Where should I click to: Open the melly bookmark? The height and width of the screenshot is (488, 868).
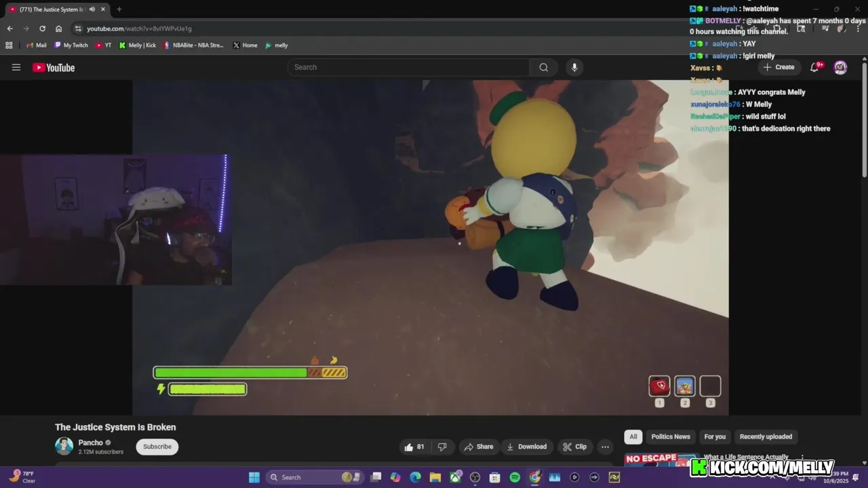277,45
